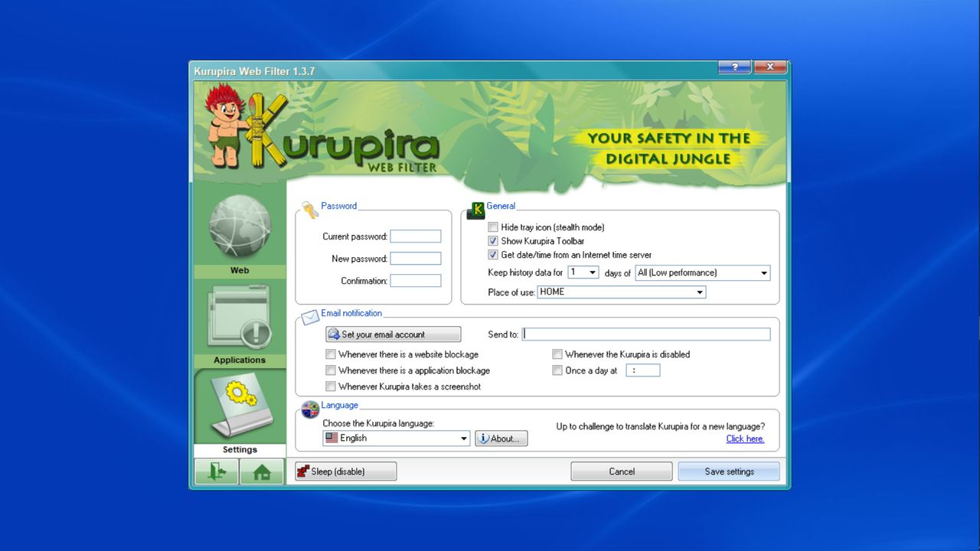Focus the New password field
This screenshot has width=980, height=551.
[416, 259]
